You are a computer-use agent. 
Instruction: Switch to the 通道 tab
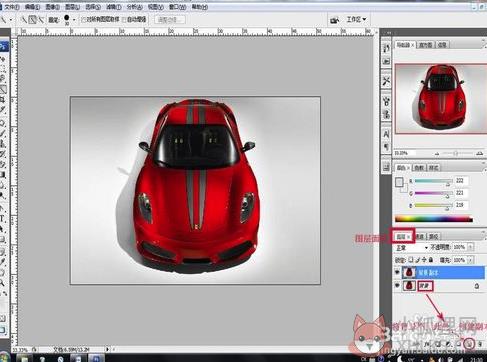click(420, 237)
